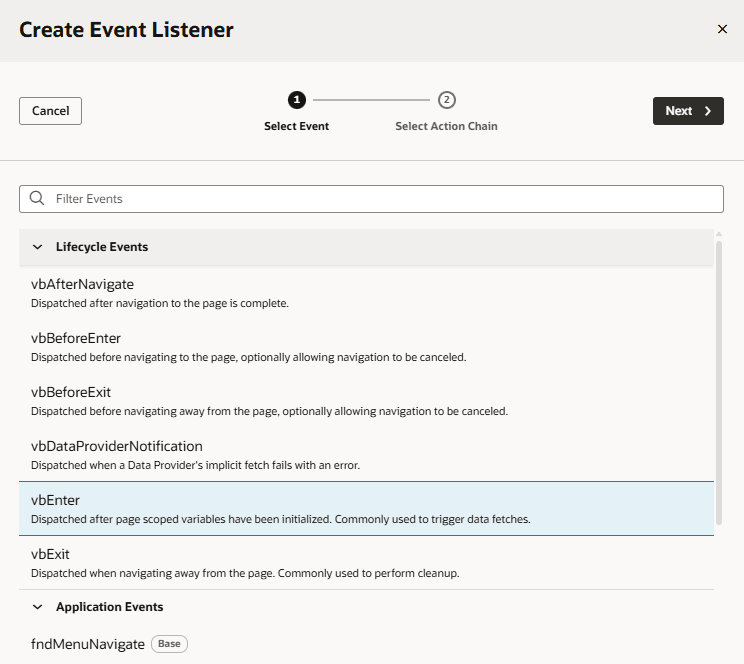The width and height of the screenshot is (744, 664).
Task: Select the fndMenuNavigate event
Action: pyautogui.click(x=366, y=644)
